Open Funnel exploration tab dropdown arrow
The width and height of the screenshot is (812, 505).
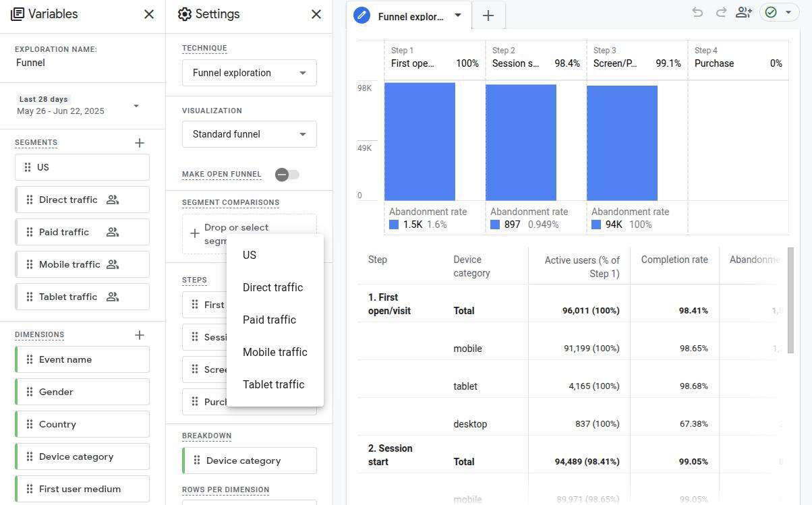click(x=458, y=15)
